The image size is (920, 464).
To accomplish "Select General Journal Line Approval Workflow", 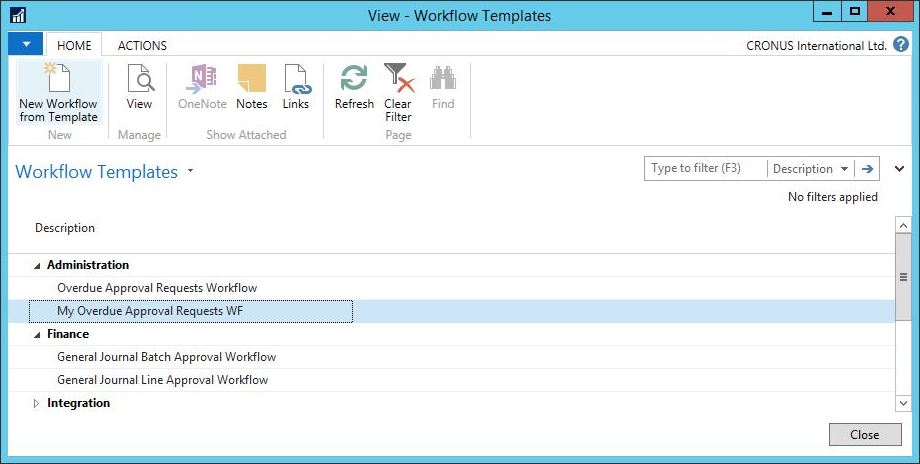I will click(x=452, y=380).
